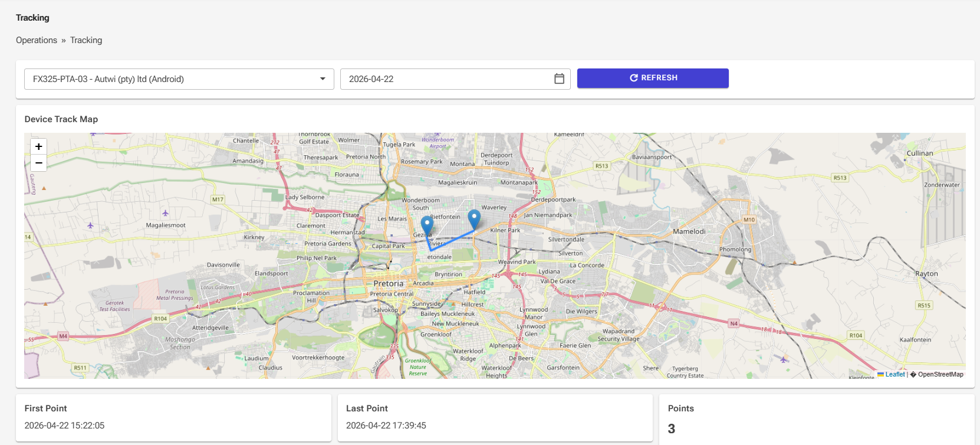Click the Tracking page title
The height and width of the screenshot is (445, 980).
(32, 18)
